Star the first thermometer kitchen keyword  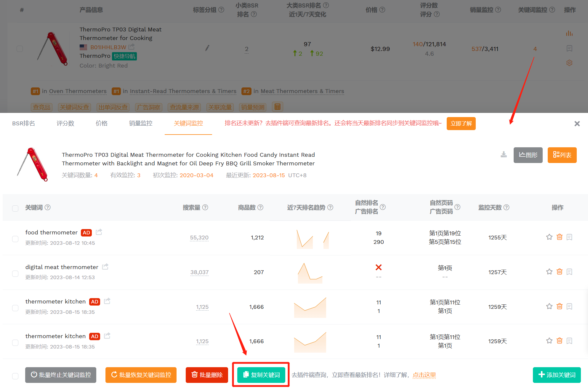tap(549, 306)
